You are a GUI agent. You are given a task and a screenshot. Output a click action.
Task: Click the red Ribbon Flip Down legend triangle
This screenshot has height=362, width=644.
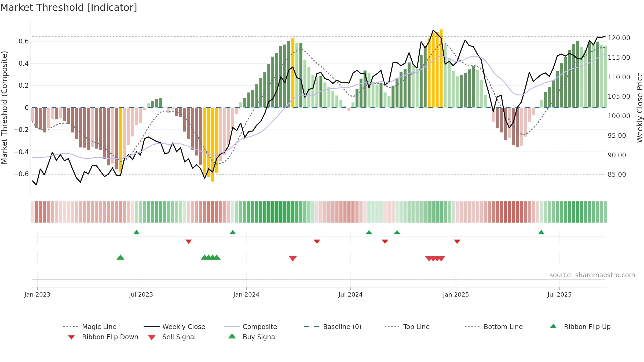pyautogui.click(x=71, y=337)
